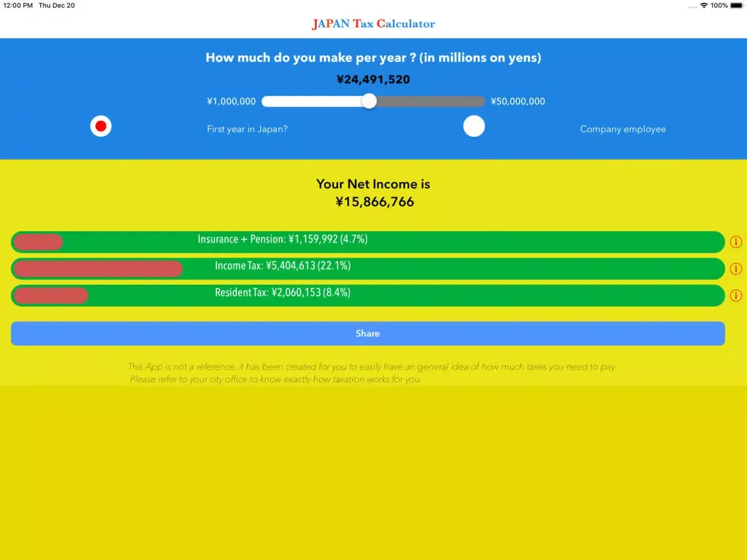This screenshot has width=747, height=560.
Task: Click 'How much do you make per year' heading
Action: point(373,58)
